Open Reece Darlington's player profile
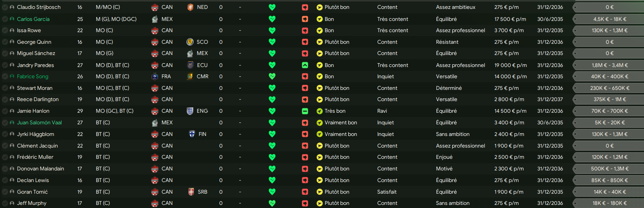The height and width of the screenshot is (208, 644). [38, 100]
